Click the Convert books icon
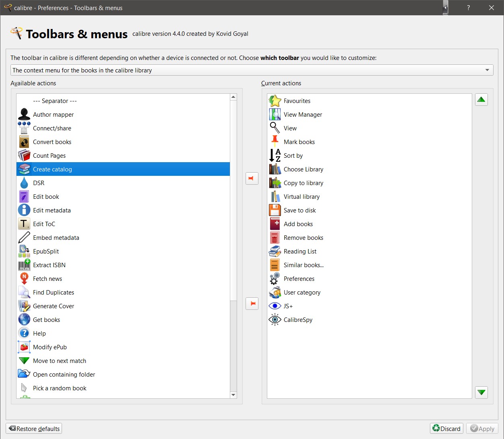504x439 pixels. [x=24, y=142]
